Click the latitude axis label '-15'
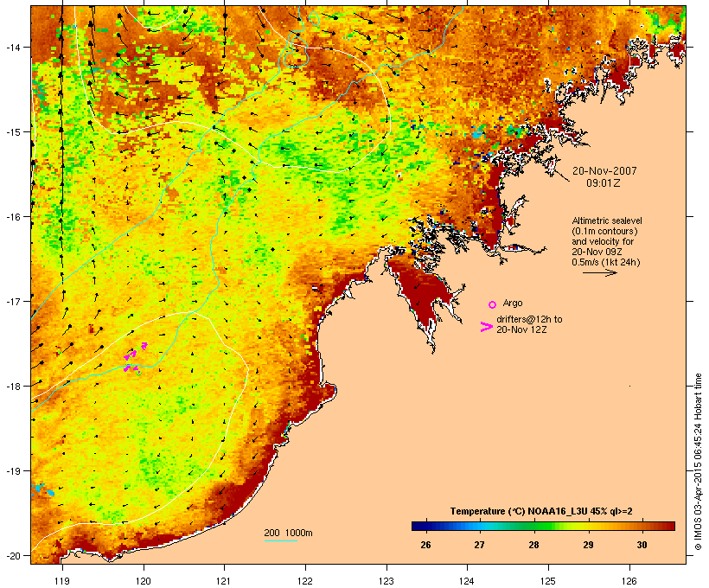 point(12,132)
